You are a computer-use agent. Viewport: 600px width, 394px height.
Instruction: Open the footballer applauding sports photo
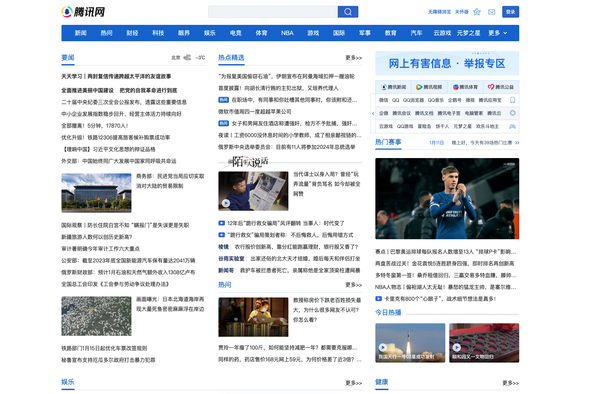tap(447, 199)
